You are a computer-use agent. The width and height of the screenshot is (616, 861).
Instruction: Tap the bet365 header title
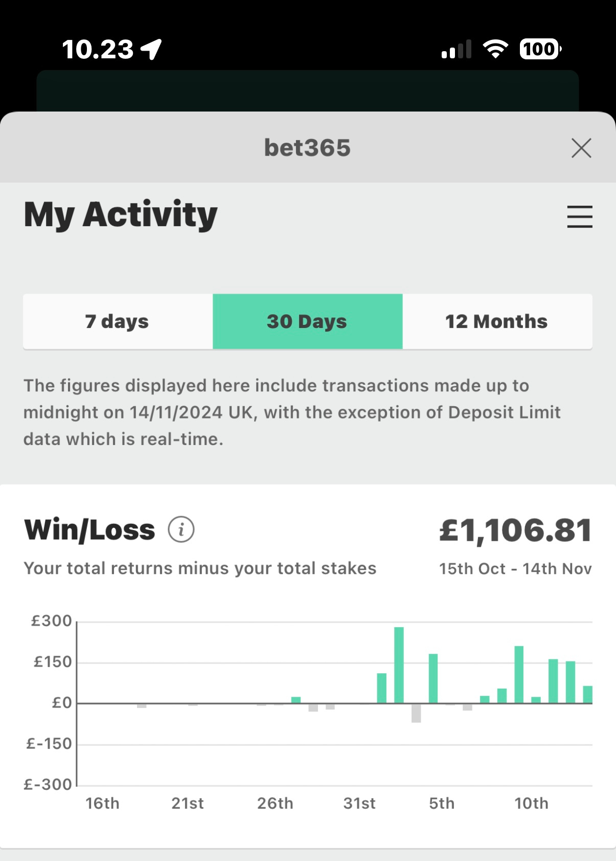[x=307, y=148]
